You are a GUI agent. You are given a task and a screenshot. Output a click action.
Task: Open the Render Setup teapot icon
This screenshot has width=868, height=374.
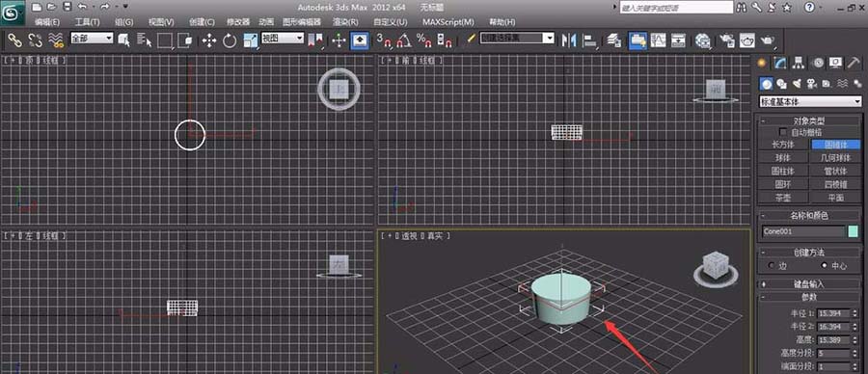tap(727, 40)
